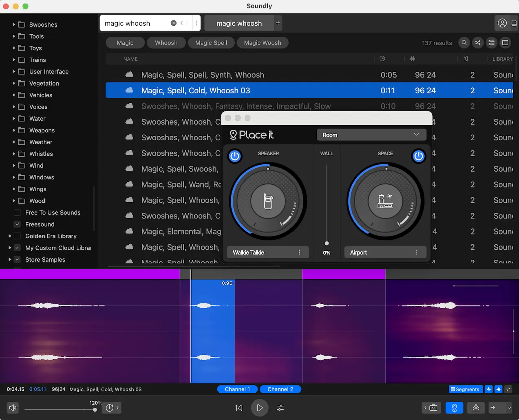Click the Airport space icon in knob
The height and width of the screenshot is (420, 519).
pos(385,201)
